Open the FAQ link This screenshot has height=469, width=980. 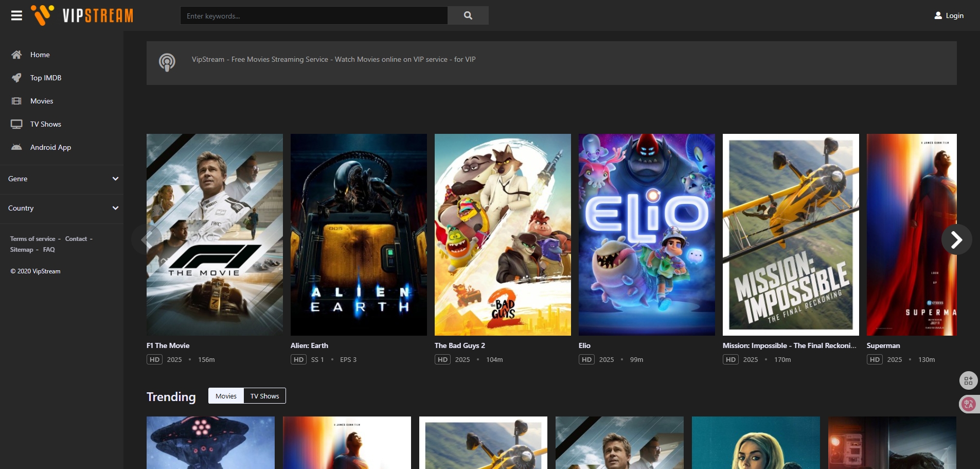(x=49, y=250)
